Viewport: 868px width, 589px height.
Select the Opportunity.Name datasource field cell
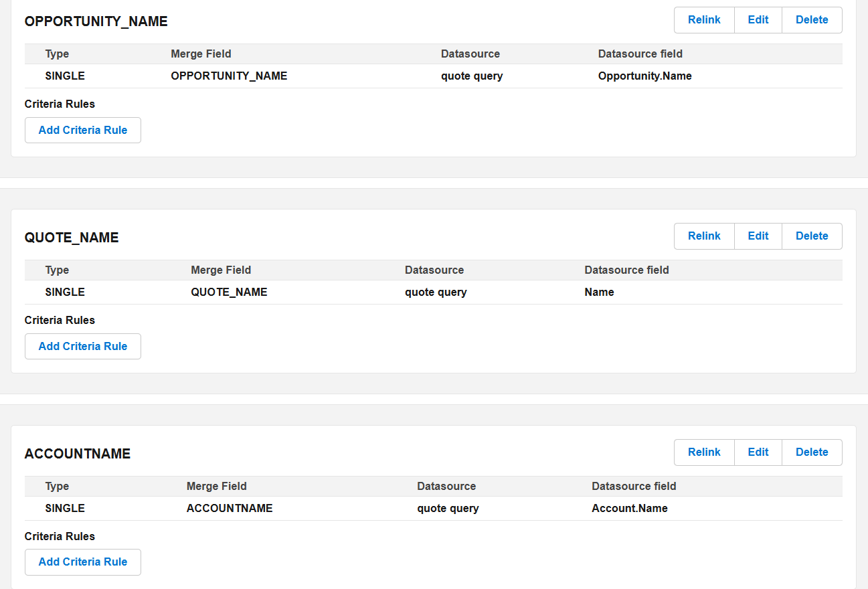(x=644, y=76)
